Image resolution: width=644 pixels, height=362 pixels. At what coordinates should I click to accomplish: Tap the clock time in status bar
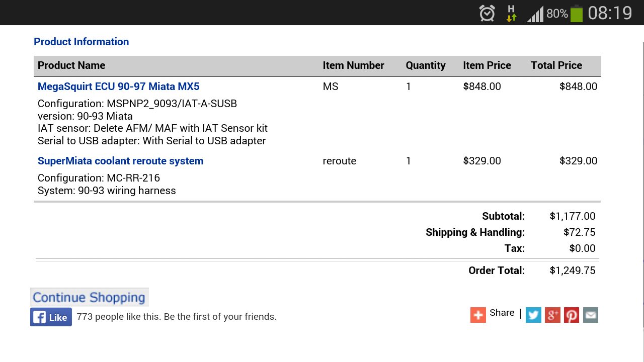610,13
